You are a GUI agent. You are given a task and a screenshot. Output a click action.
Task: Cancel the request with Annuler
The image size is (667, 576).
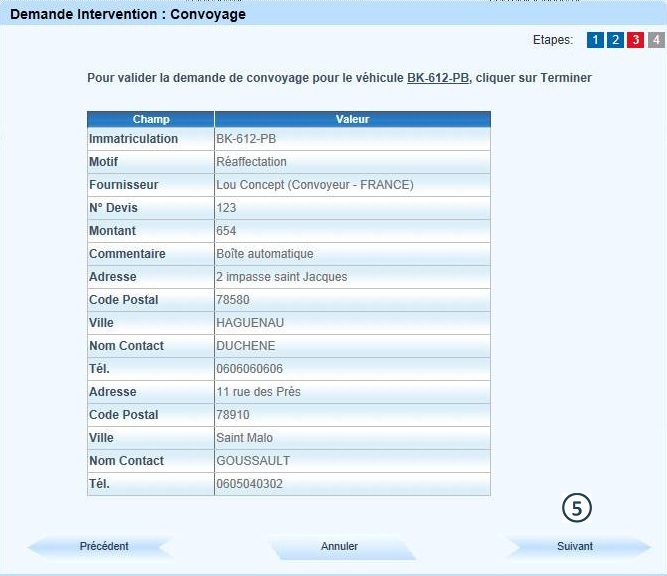point(340,547)
